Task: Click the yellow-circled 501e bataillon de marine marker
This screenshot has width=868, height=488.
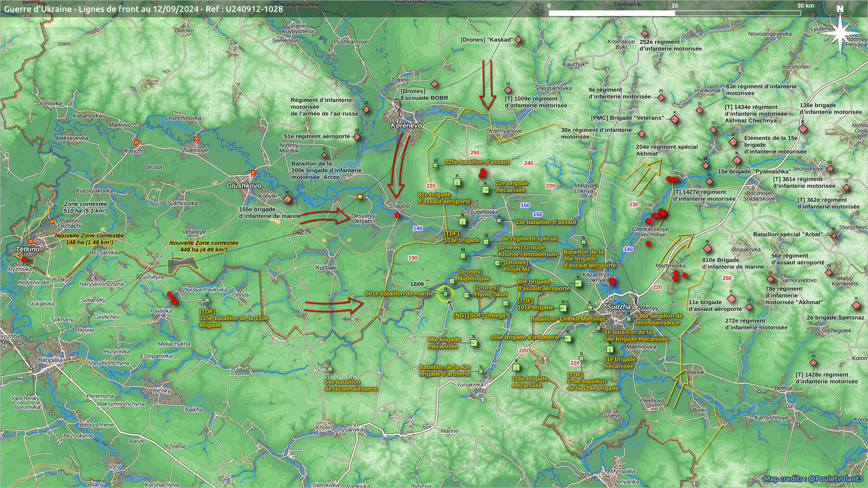Action: [x=445, y=294]
